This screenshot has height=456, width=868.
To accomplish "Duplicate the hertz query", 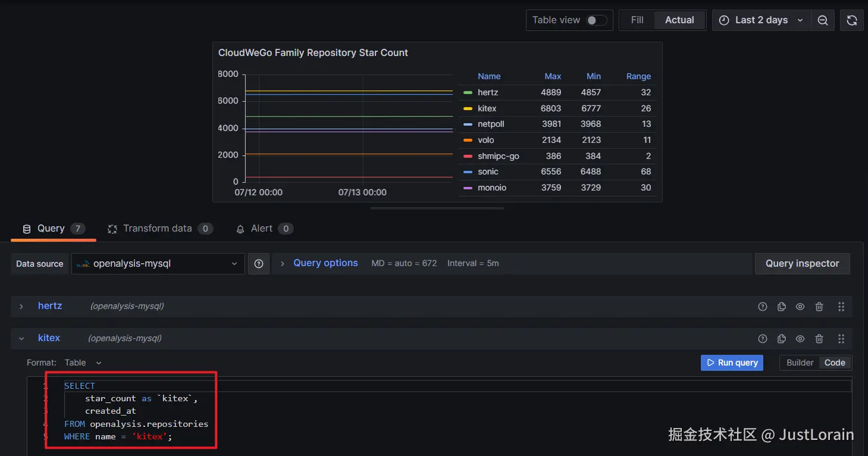I will click(782, 307).
